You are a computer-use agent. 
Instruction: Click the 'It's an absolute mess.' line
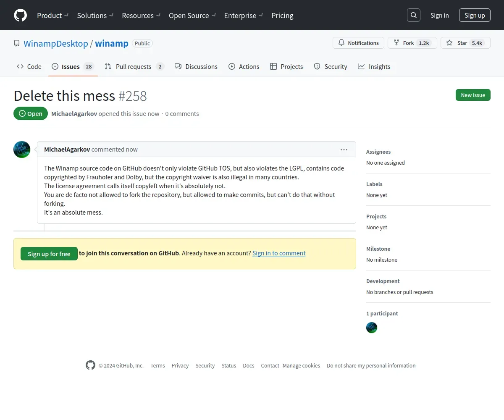(73, 212)
